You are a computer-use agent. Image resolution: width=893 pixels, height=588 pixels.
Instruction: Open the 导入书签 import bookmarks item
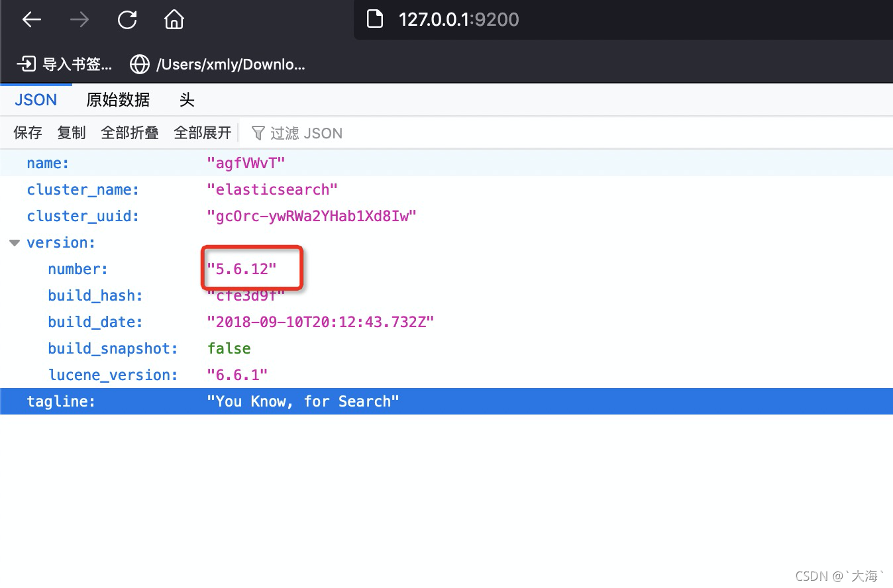coord(64,64)
